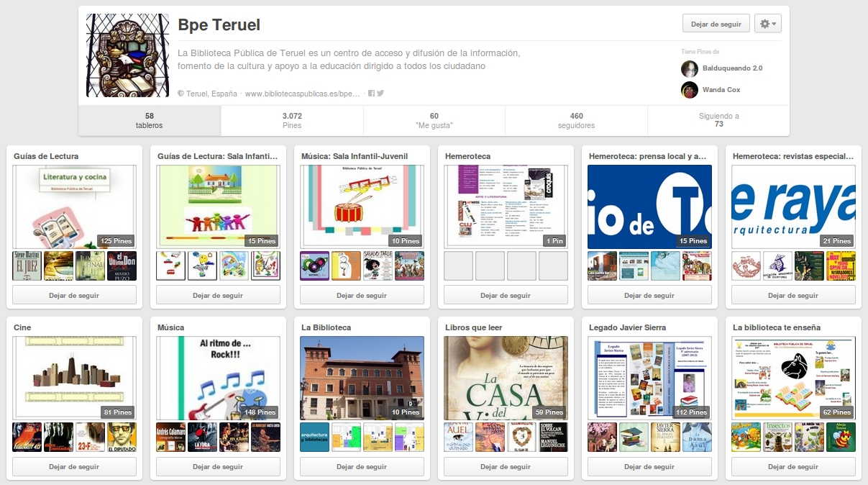Open the Hemeroteca board cover thumbnail

(x=506, y=207)
